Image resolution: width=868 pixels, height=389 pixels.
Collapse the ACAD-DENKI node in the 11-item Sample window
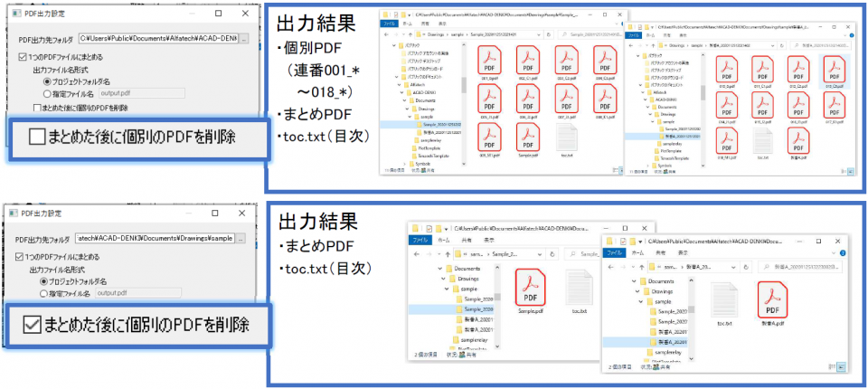[x=401, y=92]
